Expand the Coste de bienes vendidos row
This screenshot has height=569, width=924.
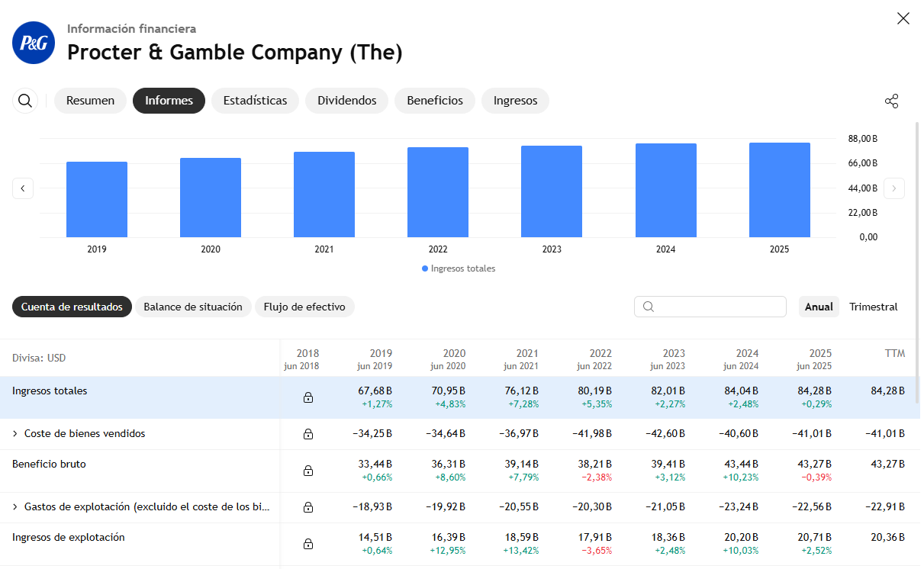tap(15, 434)
